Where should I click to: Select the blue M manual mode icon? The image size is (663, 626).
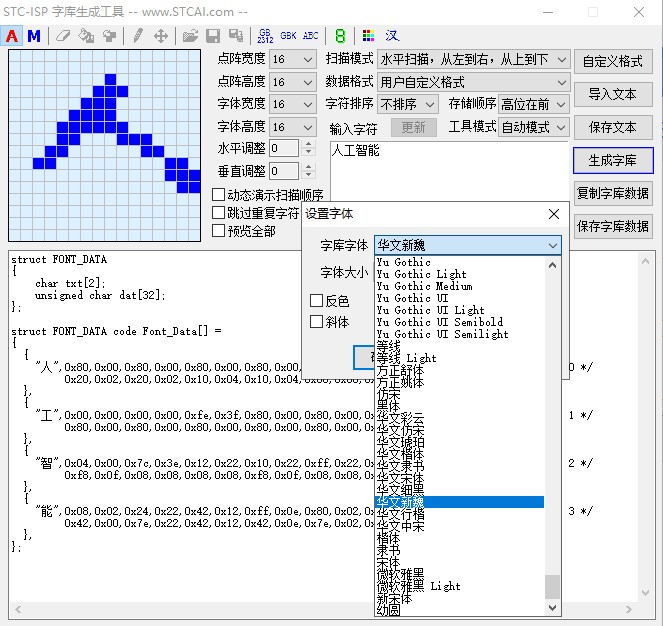coord(33,36)
